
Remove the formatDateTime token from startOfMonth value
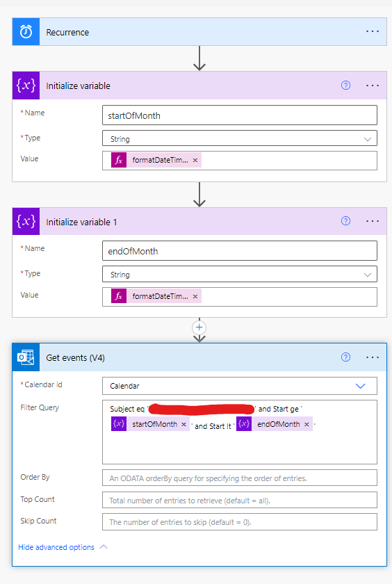(195, 161)
